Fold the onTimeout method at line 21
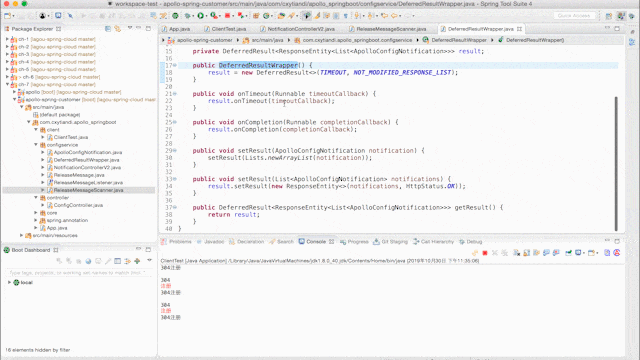 [x=175, y=94]
